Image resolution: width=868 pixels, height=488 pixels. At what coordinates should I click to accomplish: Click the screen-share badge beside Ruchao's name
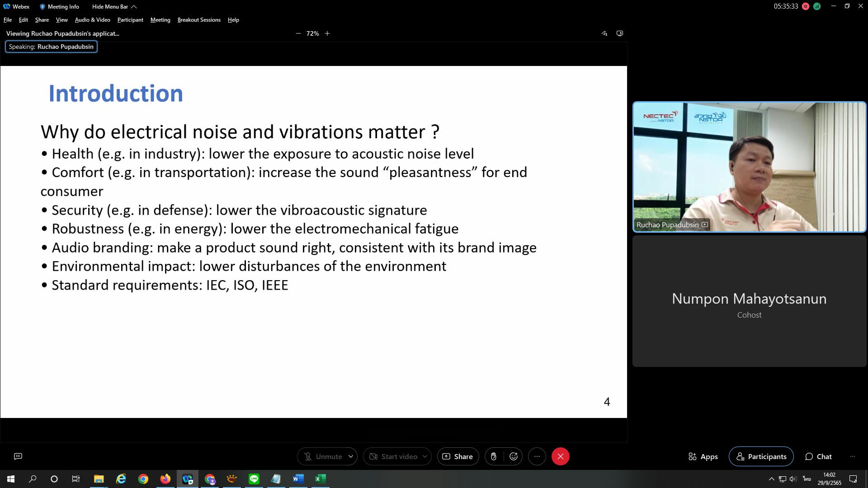point(705,225)
